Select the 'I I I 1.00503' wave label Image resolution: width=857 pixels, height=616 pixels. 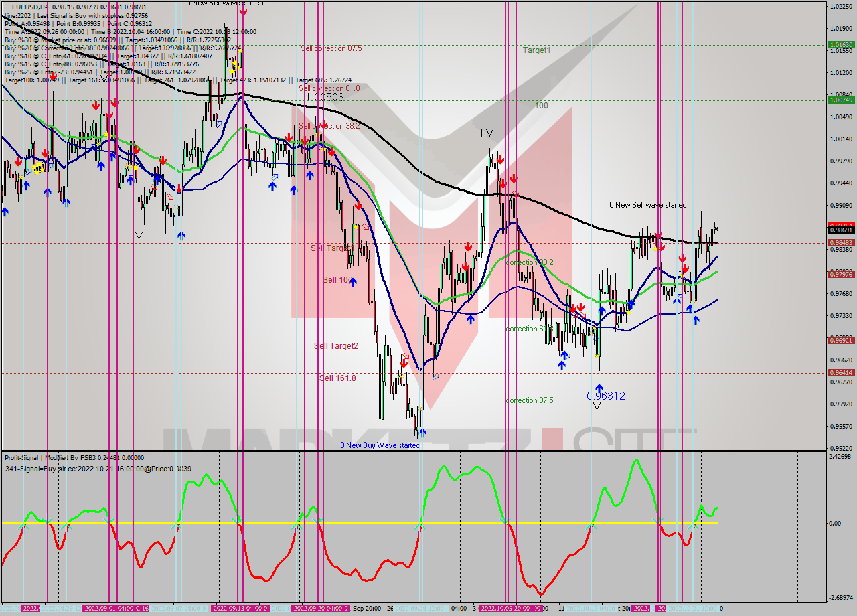[315, 98]
